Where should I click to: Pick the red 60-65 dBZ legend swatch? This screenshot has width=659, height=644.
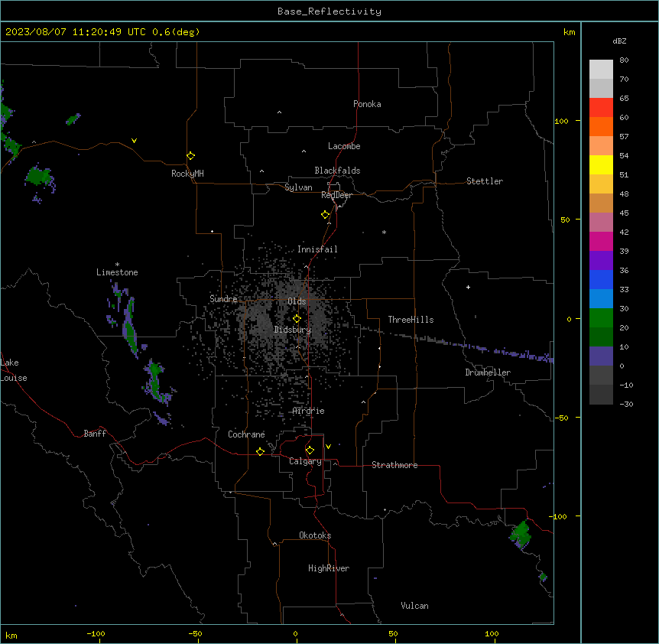tap(601, 108)
